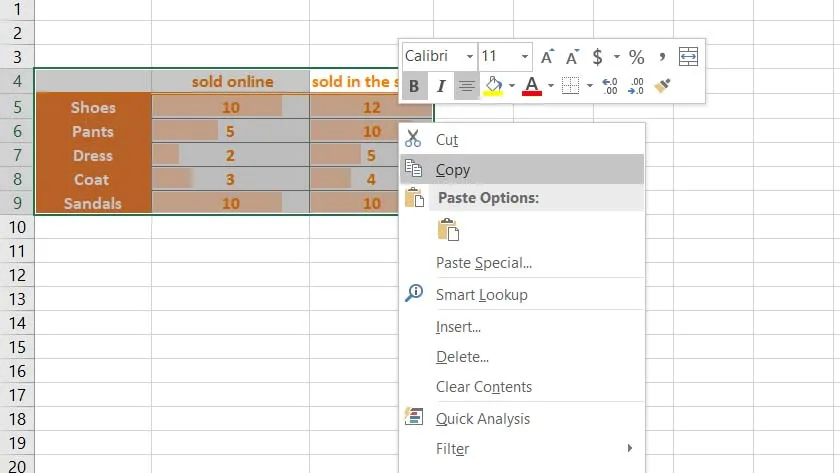Expand the fill color dropdown arrow
The height and width of the screenshot is (473, 840).
pyautogui.click(x=512, y=86)
